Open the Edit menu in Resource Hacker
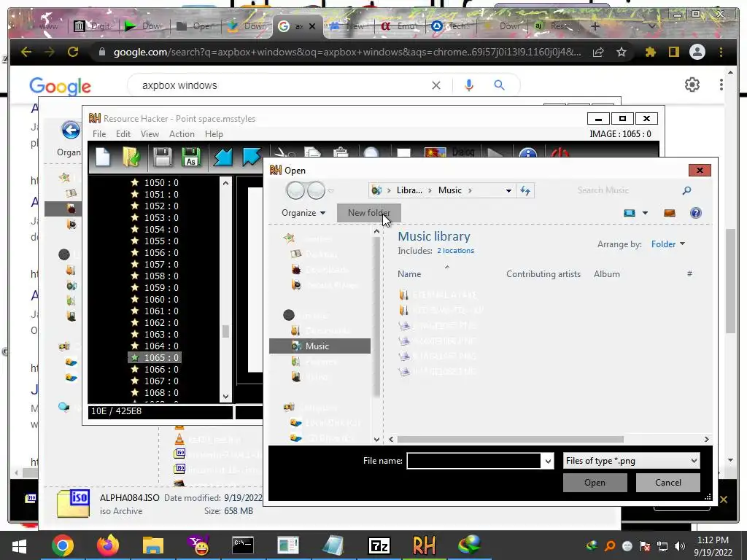Screen dimensions: 747x560 click(123, 134)
